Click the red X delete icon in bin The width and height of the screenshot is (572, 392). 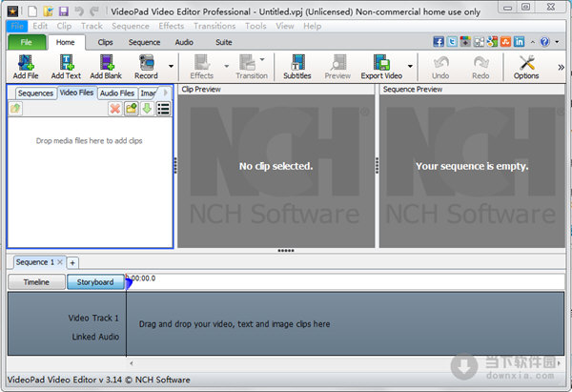(x=115, y=109)
